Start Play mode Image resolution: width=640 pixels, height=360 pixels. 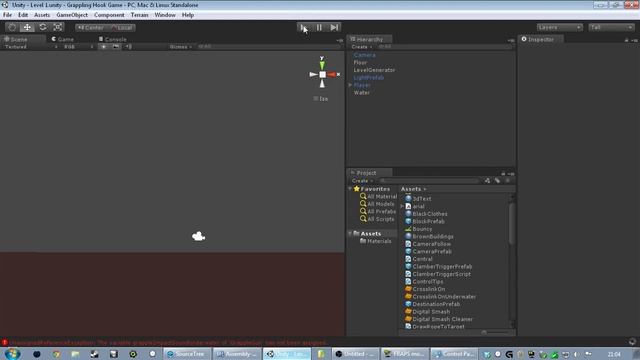[304, 27]
